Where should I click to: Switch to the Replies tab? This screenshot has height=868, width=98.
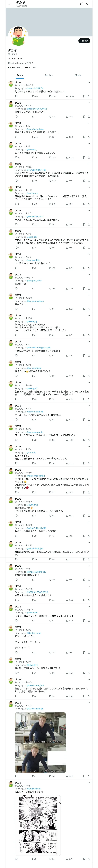[x=49, y=75]
